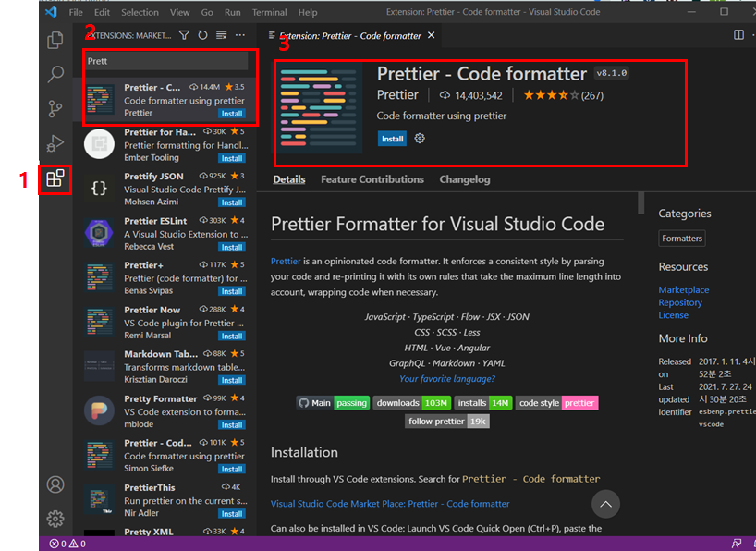
Task: Filter extensions with the funnel icon
Action: [x=184, y=35]
